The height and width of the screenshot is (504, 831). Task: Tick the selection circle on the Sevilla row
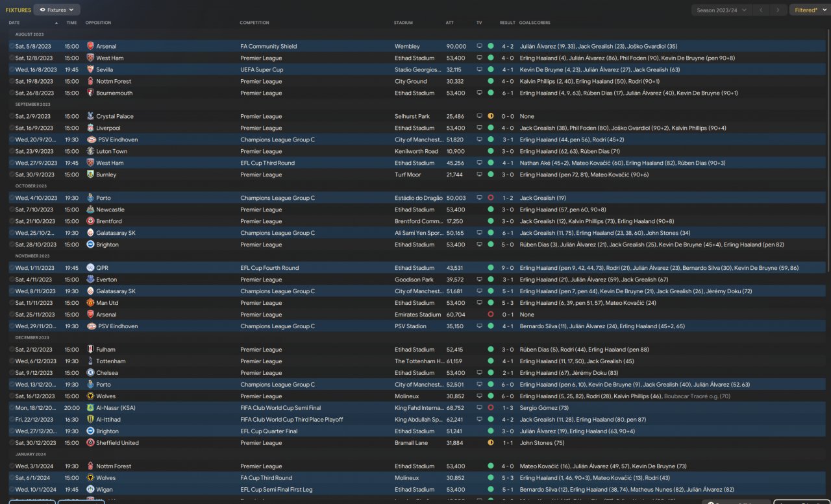click(11, 70)
